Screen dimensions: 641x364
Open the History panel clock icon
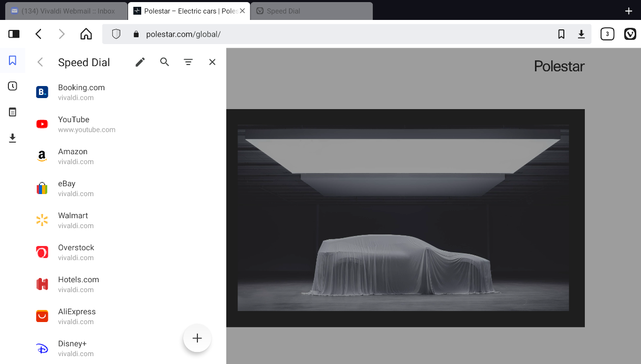tap(13, 86)
